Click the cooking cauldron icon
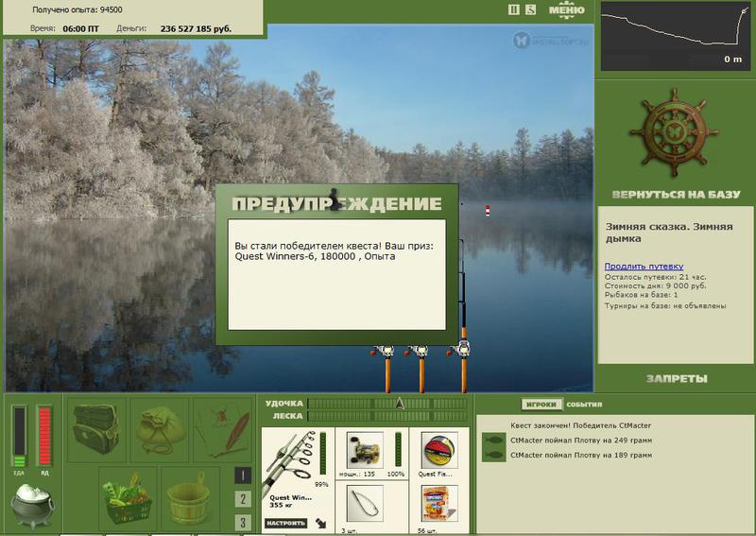The image size is (756, 536). tap(33, 506)
